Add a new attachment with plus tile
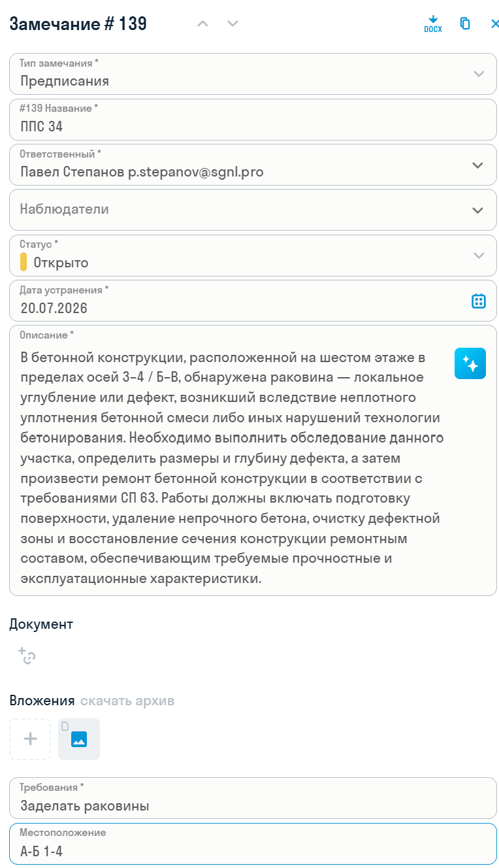Image resolution: width=499 pixels, height=868 pixels. pyautogui.click(x=30, y=739)
